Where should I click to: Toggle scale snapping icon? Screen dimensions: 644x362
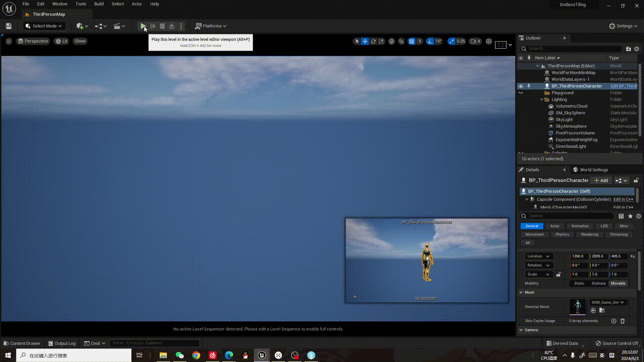(451, 41)
